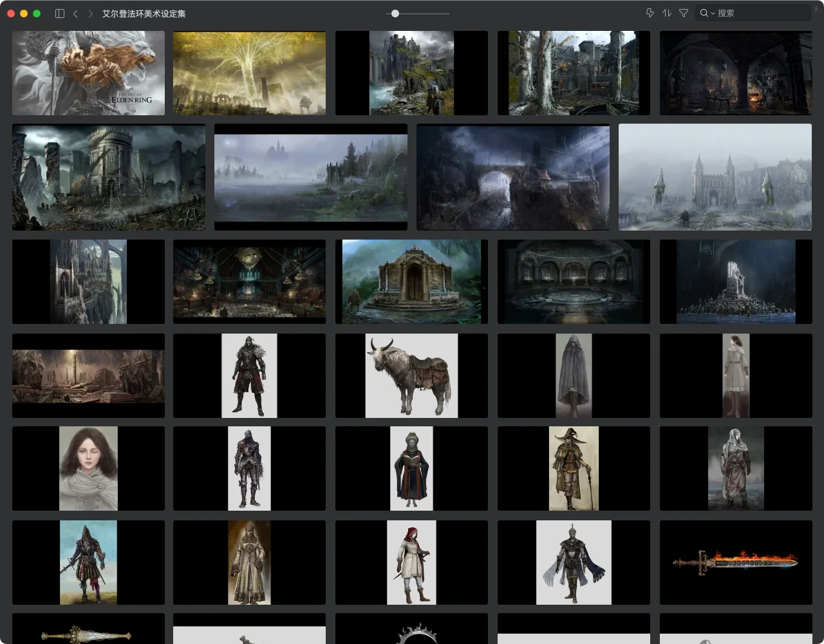The width and height of the screenshot is (824, 644).
Task: Go forward with the right chevron
Action: tap(90, 14)
